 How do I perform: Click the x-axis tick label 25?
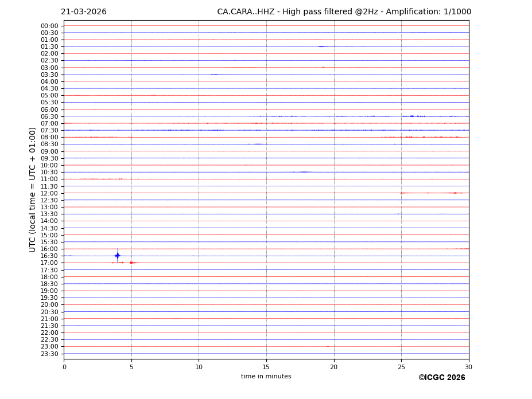point(401,367)
